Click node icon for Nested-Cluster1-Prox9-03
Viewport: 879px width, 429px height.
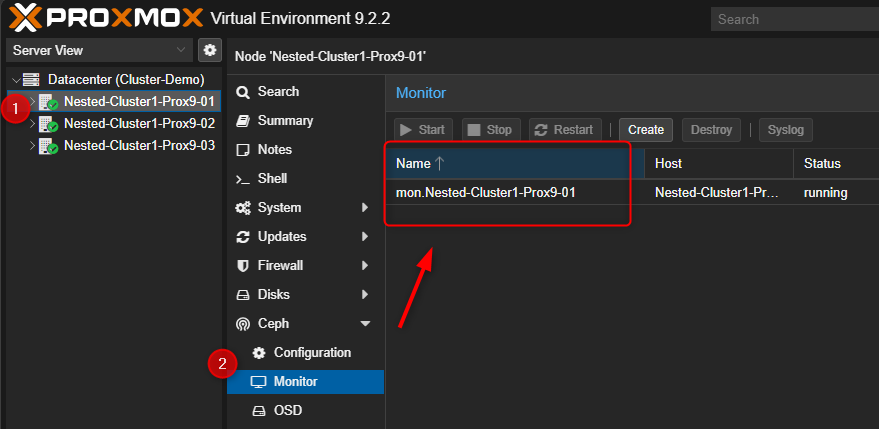(48, 146)
